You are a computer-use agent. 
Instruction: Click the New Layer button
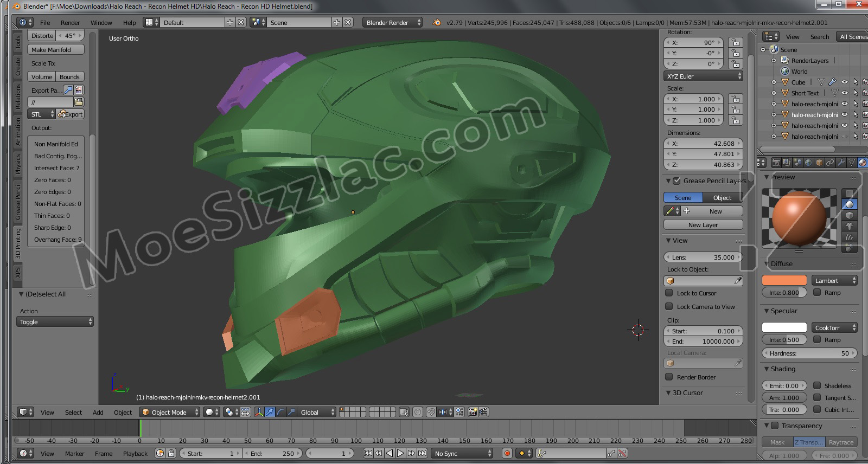[703, 225]
